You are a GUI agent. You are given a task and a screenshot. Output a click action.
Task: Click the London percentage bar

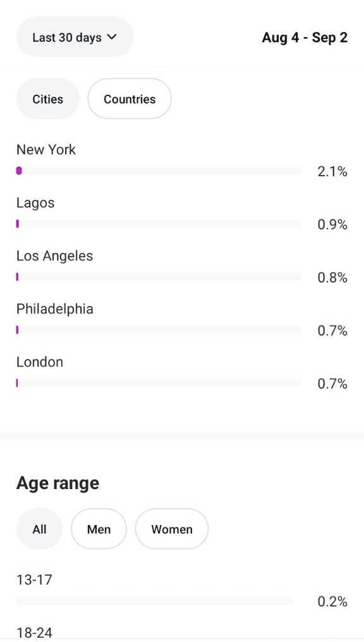pyautogui.click(x=159, y=383)
